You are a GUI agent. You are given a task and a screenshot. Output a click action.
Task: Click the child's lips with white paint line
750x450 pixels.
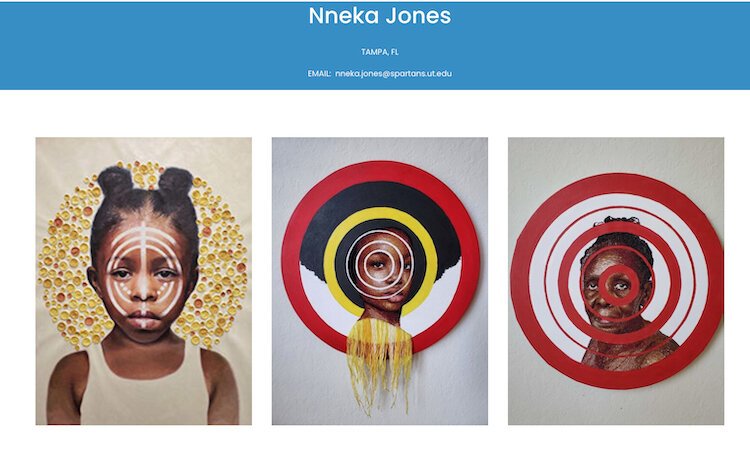(144, 319)
